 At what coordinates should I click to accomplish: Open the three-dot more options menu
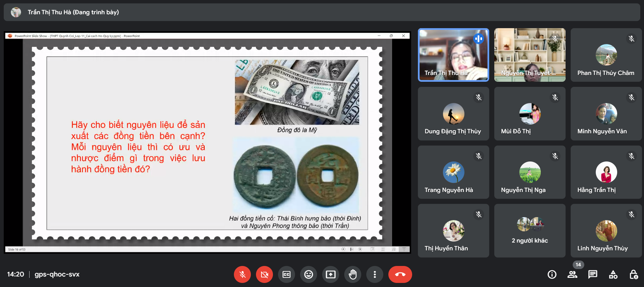375,274
